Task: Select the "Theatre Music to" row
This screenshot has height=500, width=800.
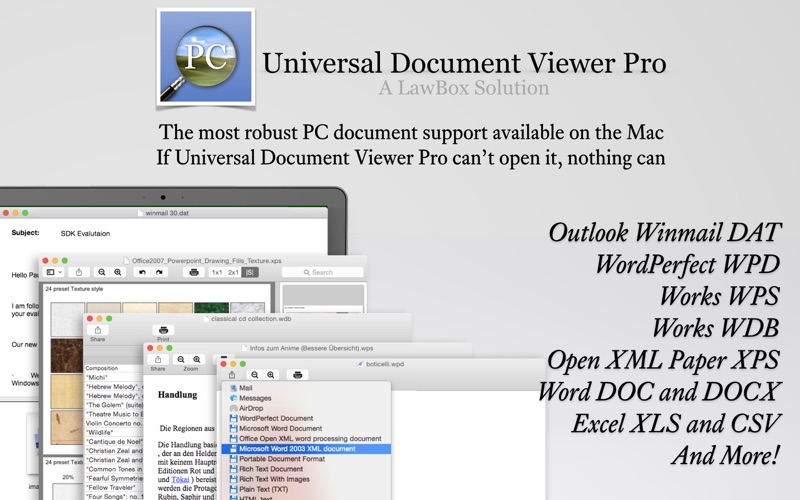Action: (x=114, y=414)
